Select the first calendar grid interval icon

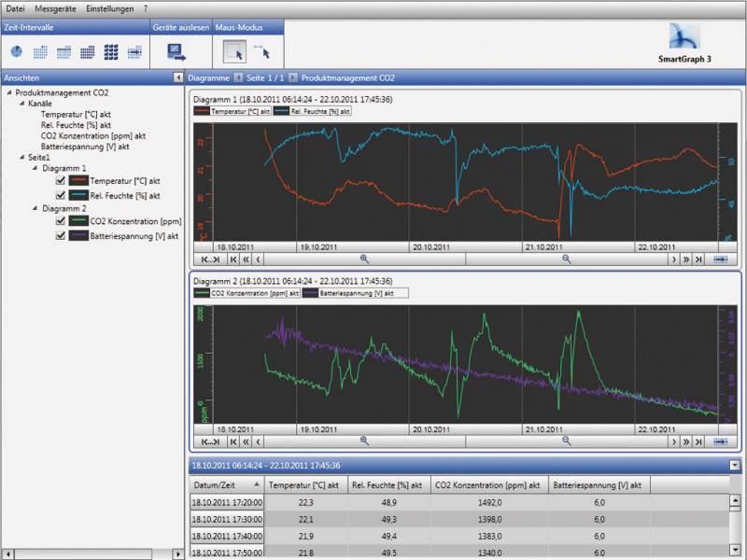pos(40,52)
